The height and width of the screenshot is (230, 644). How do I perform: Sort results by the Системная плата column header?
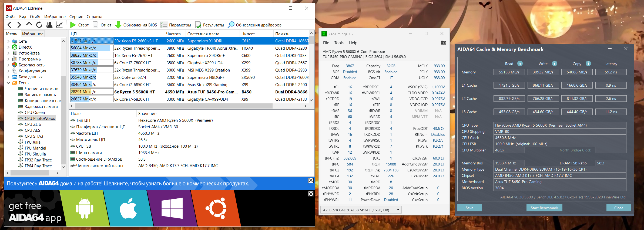coord(213,34)
